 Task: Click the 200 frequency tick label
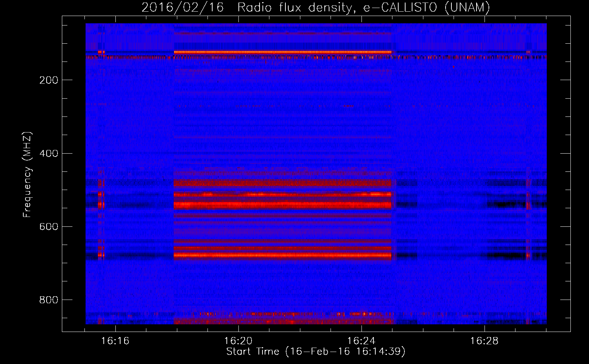click(x=48, y=80)
